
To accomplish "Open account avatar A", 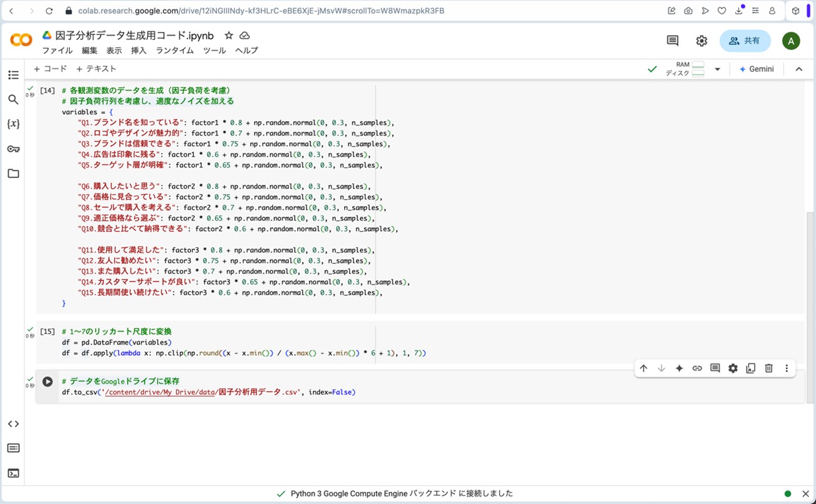I will click(791, 41).
